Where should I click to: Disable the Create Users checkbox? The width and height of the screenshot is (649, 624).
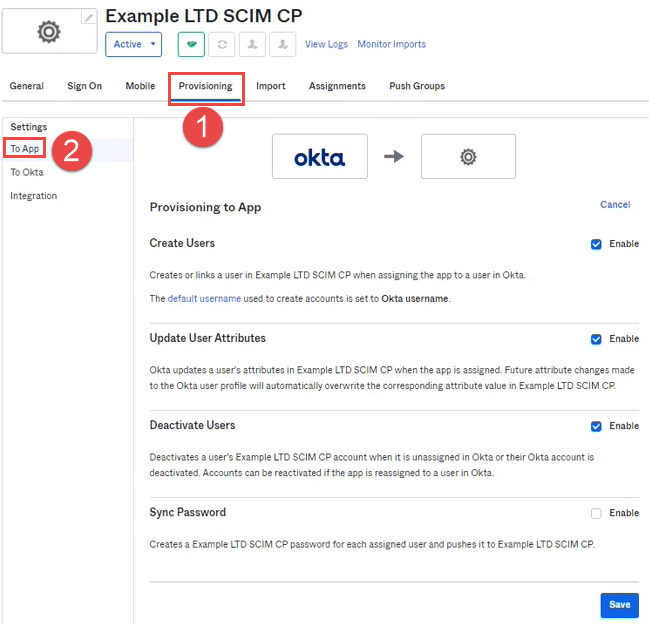[x=596, y=244]
